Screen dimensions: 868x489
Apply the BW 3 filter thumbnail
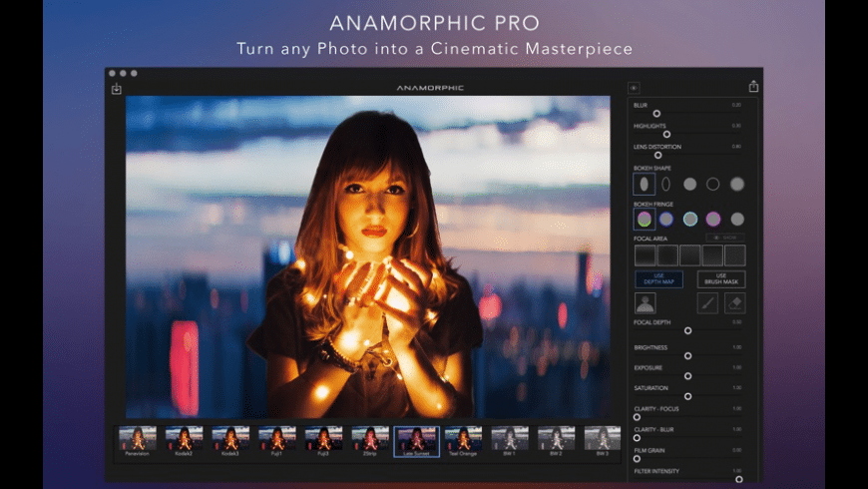(x=603, y=441)
